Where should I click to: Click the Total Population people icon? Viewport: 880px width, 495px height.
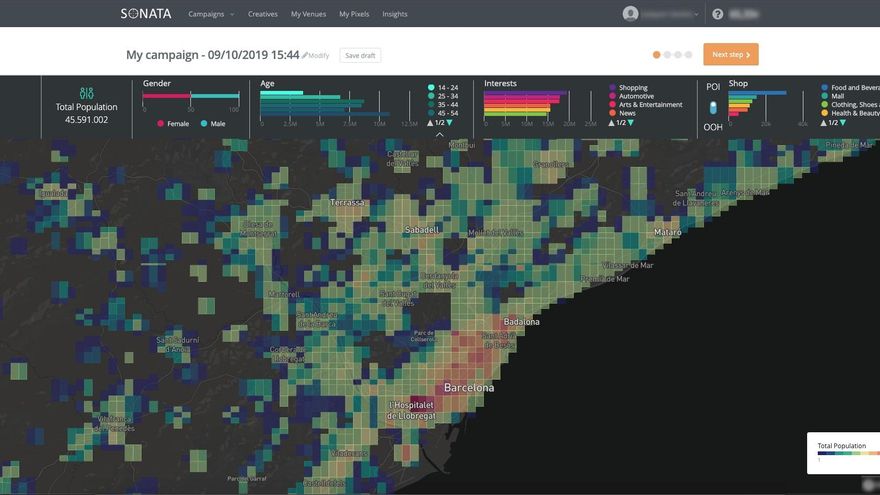pos(86,93)
